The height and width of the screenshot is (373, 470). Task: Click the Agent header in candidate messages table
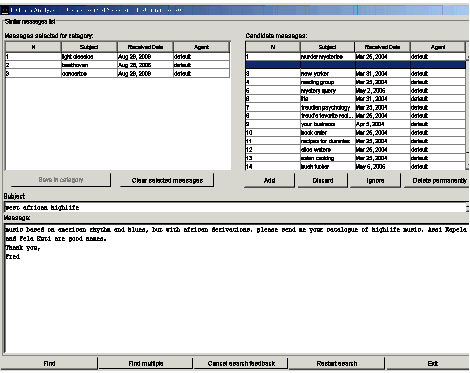pos(438,47)
